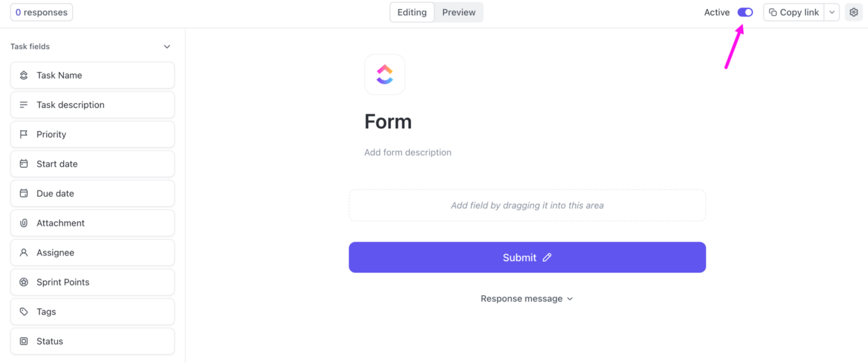This screenshot has width=868, height=363.
Task: Switch to the Preview tab
Action: [458, 12]
